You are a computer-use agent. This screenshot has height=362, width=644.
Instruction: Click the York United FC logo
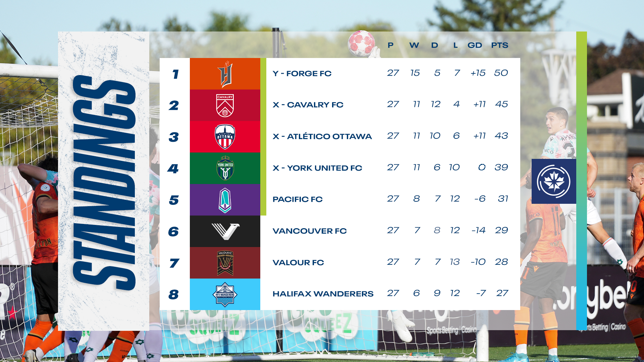(x=225, y=168)
